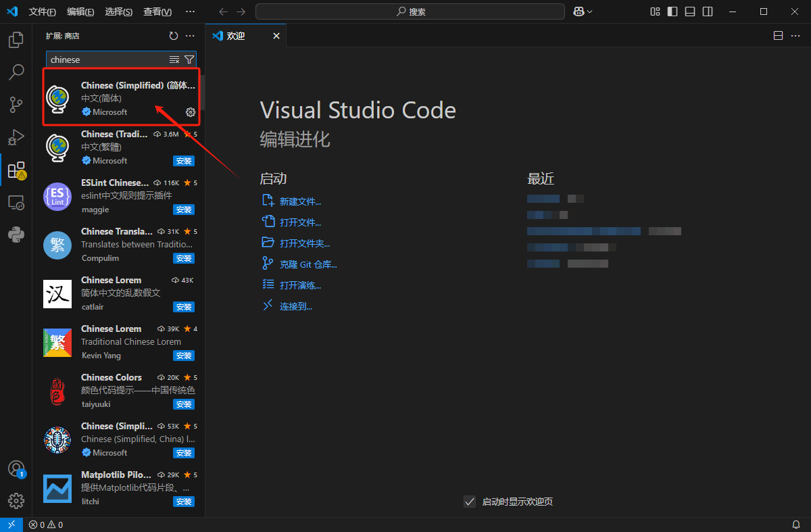Click 打开演练... link
Screen dimensions: 811x532
pos(300,285)
